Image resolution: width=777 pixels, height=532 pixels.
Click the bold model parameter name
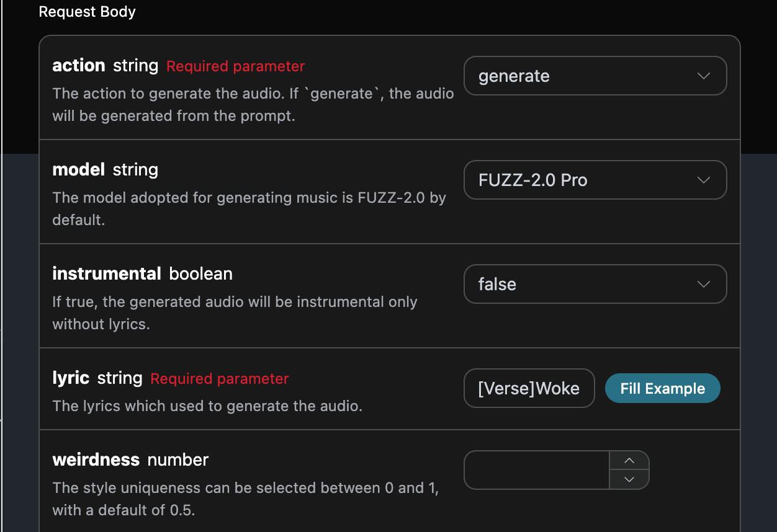coord(79,170)
